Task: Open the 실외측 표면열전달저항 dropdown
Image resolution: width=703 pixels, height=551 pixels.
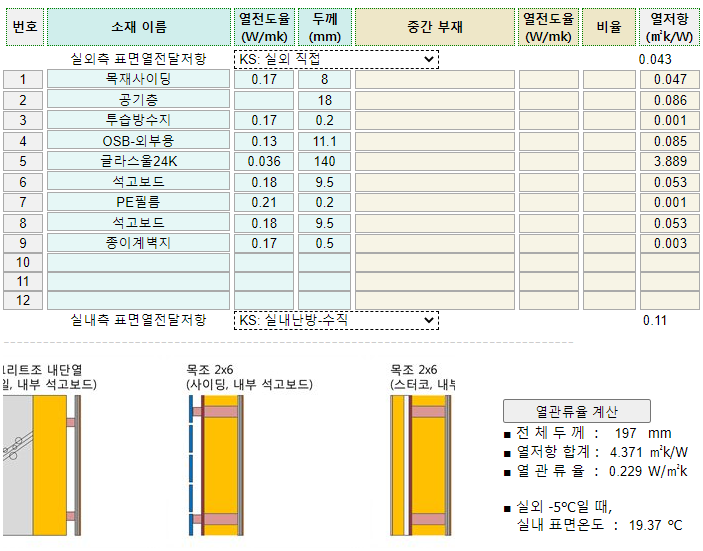Action: click(336, 59)
